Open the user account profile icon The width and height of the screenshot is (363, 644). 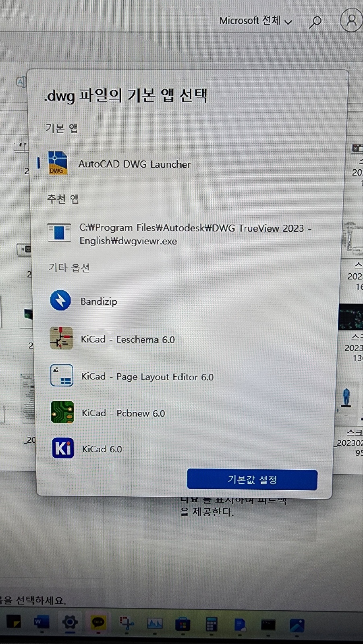coord(351,20)
